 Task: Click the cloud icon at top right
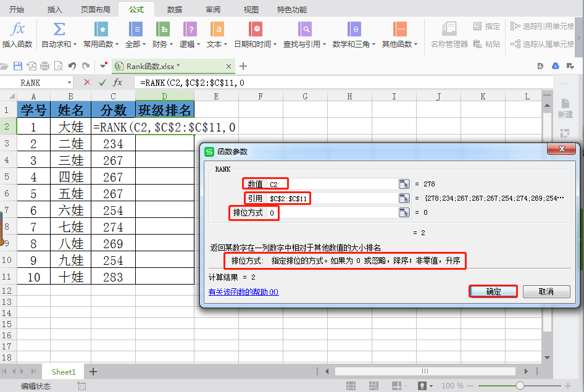click(556, 66)
